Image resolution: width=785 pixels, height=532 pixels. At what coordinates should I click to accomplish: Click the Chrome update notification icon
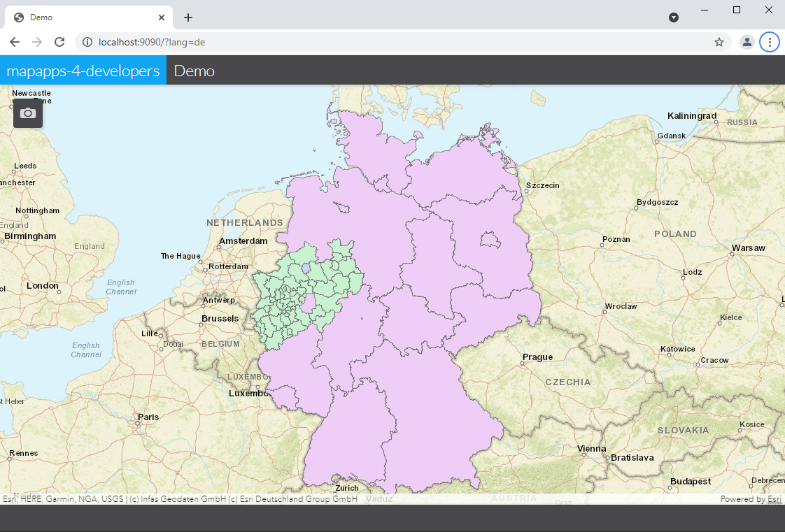673,17
